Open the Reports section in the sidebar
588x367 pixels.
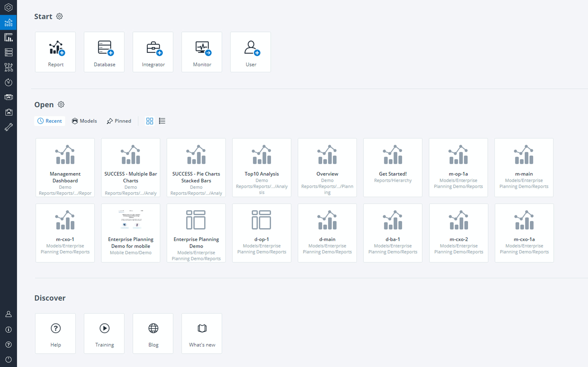pyautogui.click(x=8, y=22)
